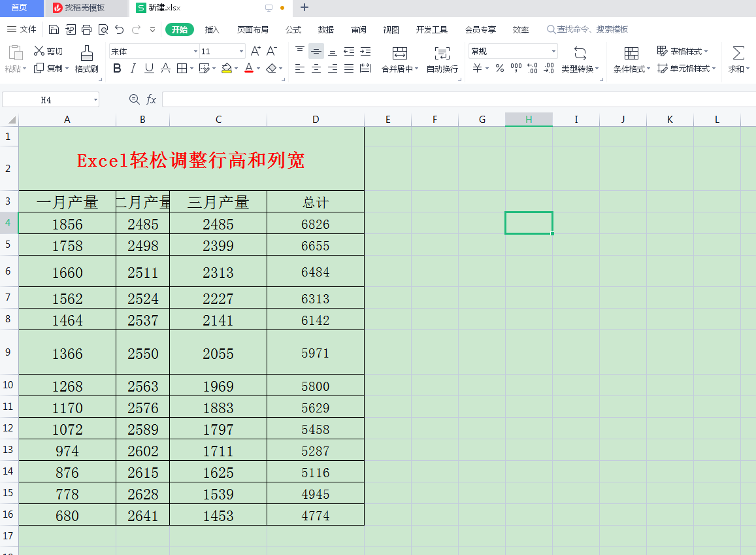Apply the yellow fill color swatch
This screenshot has height=555, width=756.
226,69
